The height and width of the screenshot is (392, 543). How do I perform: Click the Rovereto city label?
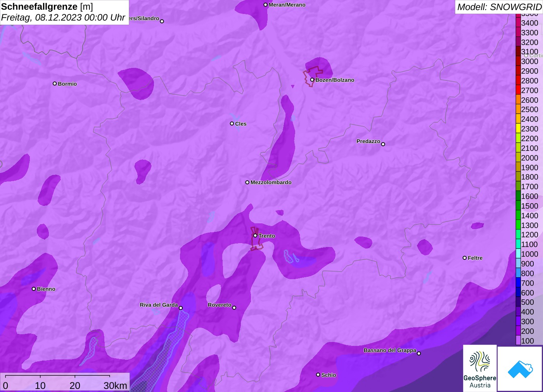click(x=220, y=305)
